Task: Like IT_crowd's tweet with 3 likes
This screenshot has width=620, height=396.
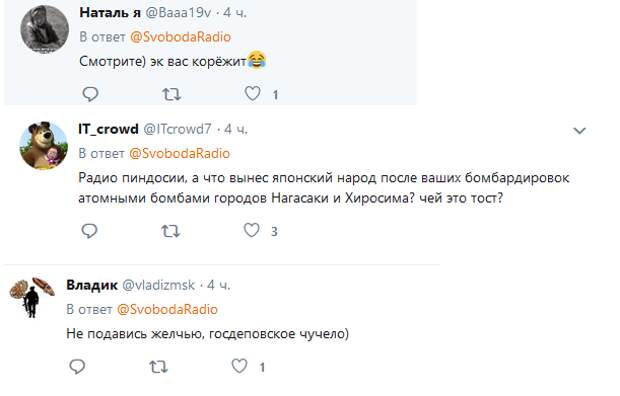Action: (x=251, y=230)
